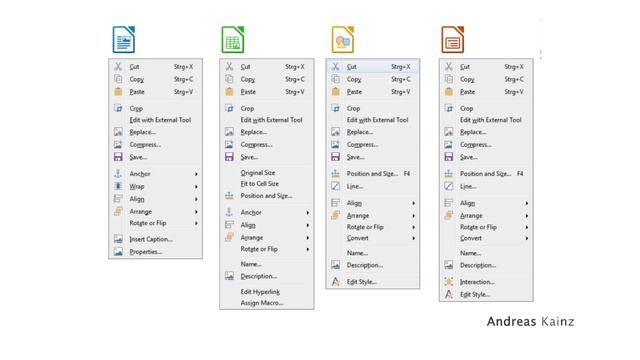
Task: Expand Arrange submenu arrow in Draw menu
Action: (x=414, y=216)
